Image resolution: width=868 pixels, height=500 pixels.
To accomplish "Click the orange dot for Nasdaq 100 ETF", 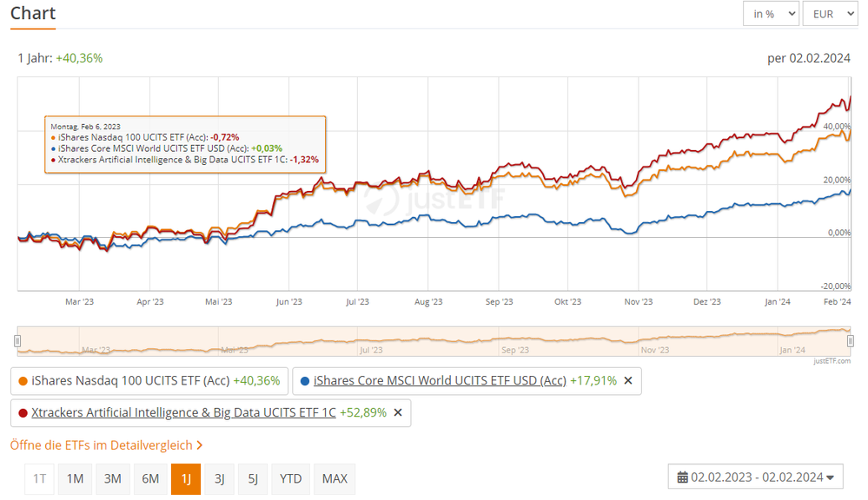I will 23,381.
